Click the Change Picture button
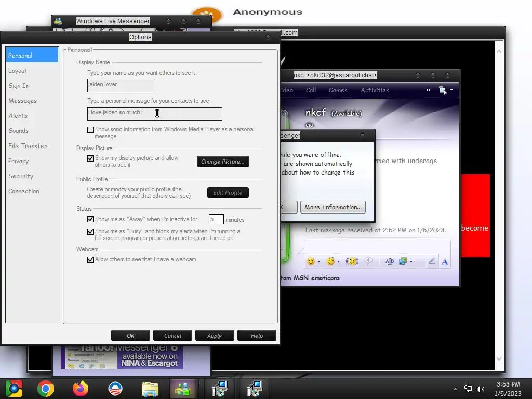532x399 pixels. coord(223,162)
